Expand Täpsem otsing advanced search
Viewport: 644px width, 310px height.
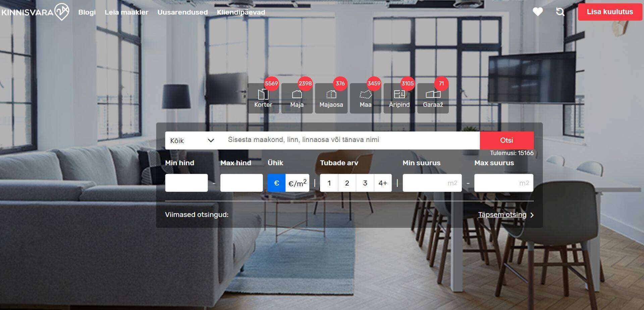pos(505,215)
